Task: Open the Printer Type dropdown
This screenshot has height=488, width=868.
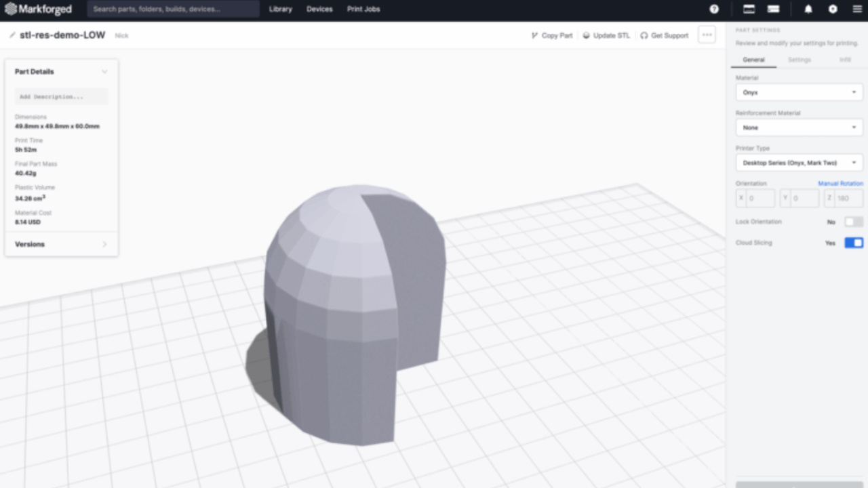Action: click(x=798, y=163)
